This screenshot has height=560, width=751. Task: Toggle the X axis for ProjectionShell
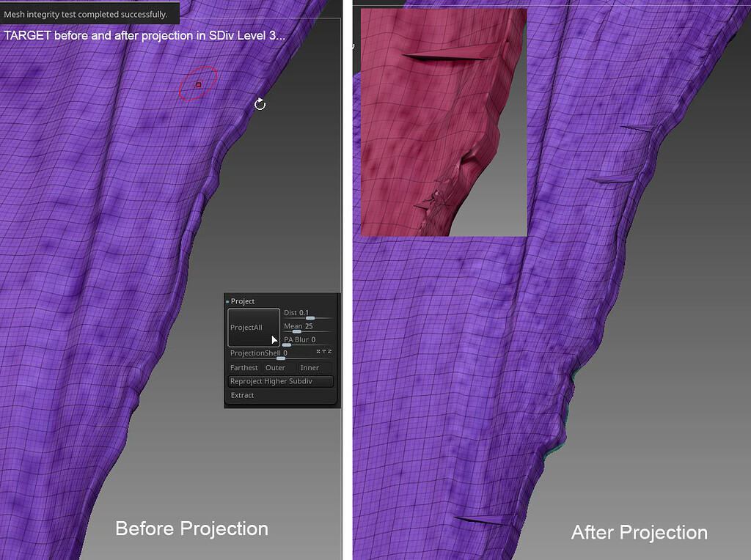[x=318, y=352]
